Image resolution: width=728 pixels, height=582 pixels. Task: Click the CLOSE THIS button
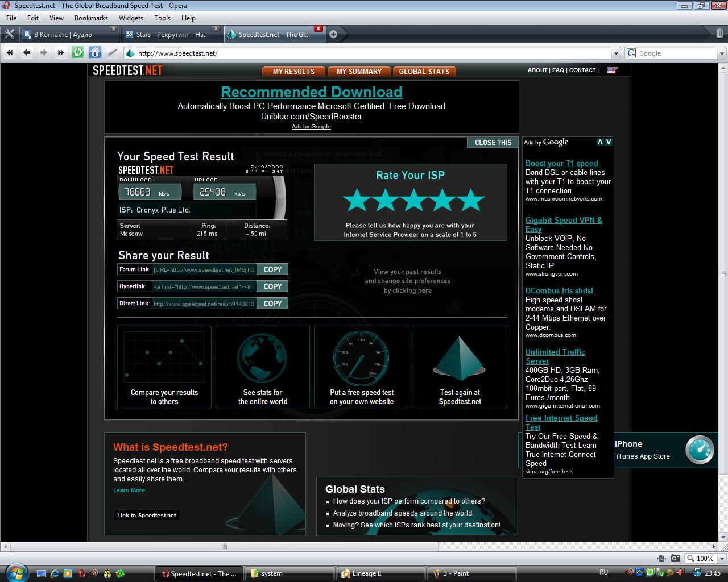tap(493, 143)
